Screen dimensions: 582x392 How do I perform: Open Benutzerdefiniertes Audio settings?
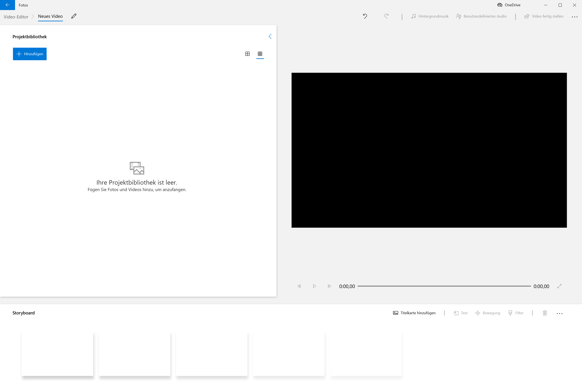(481, 16)
